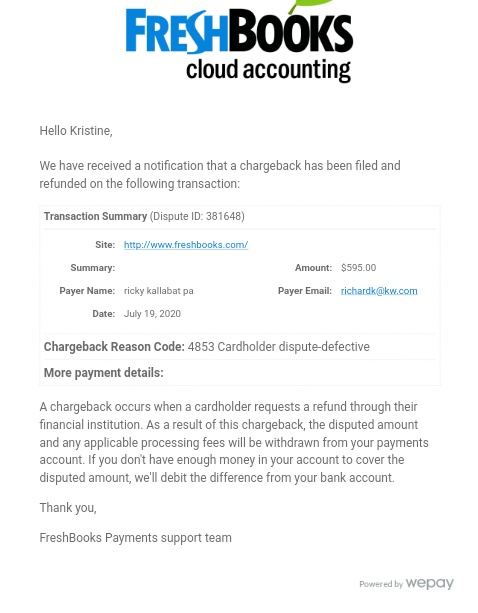The height and width of the screenshot is (613, 478).
Task: Click the $595.00 amount value
Action: (x=358, y=268)
